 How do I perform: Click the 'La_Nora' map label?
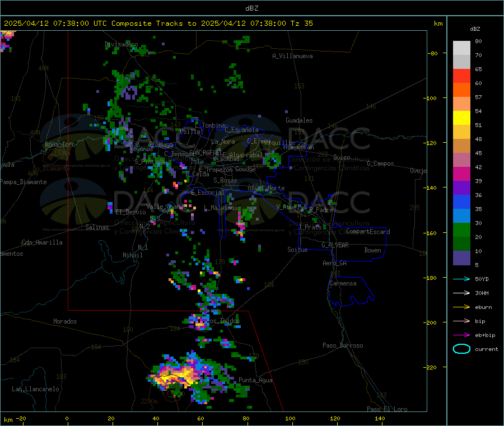tap(223, 142)
